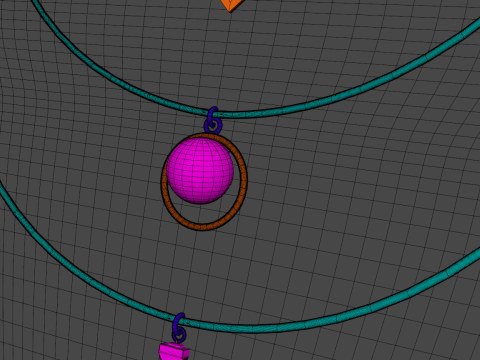The width and height of the screenshot is (480, 360).
Task: Select the purple jump ring on lower cord
Action: [179, 327]
